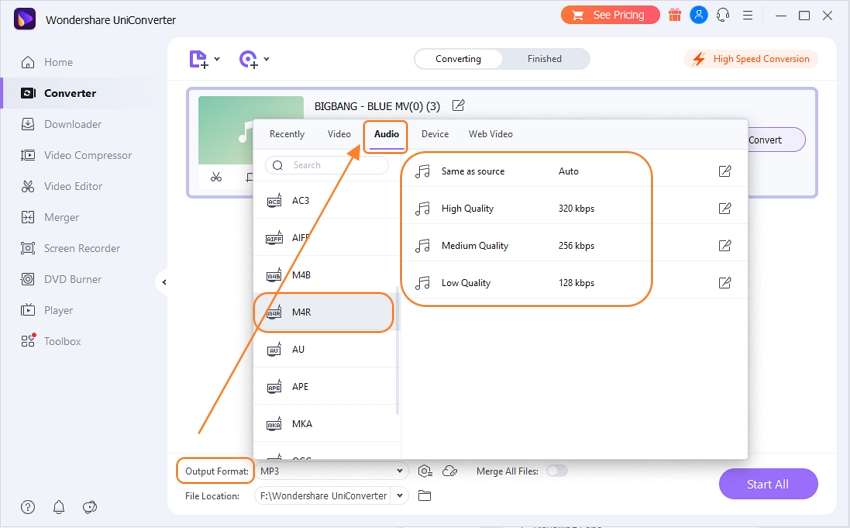Click the format Search field
The image size is (850, 528).
326,165
